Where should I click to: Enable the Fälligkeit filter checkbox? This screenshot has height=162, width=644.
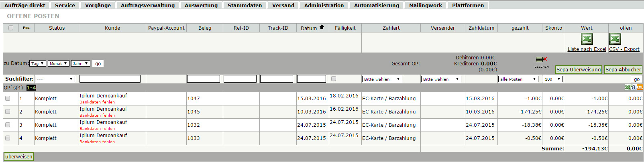tap(334, 79)
